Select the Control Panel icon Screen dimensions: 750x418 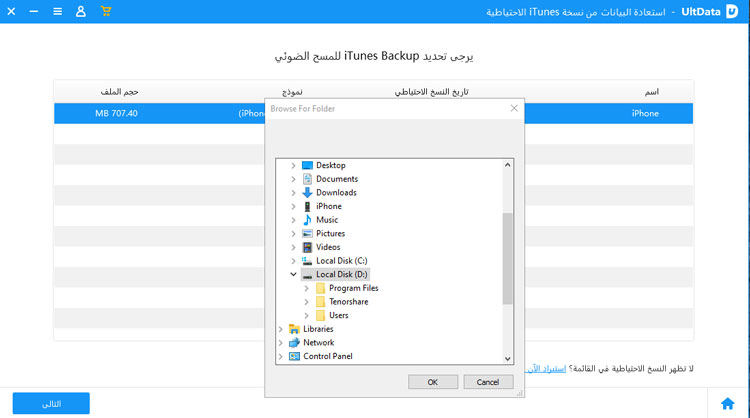(294, 356)
